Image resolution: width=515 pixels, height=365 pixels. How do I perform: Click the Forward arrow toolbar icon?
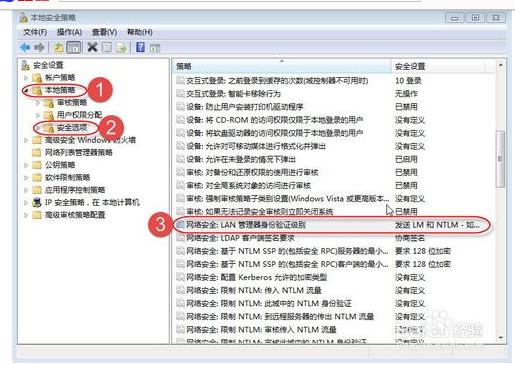click(x=39, y=47)
